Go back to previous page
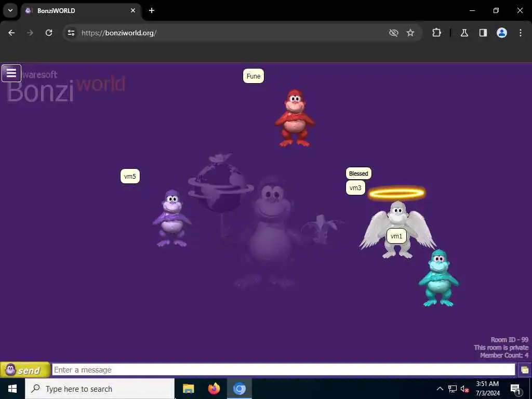Image resolution: width=532 pixels, height=399 pixels. (x=11, y=33)
